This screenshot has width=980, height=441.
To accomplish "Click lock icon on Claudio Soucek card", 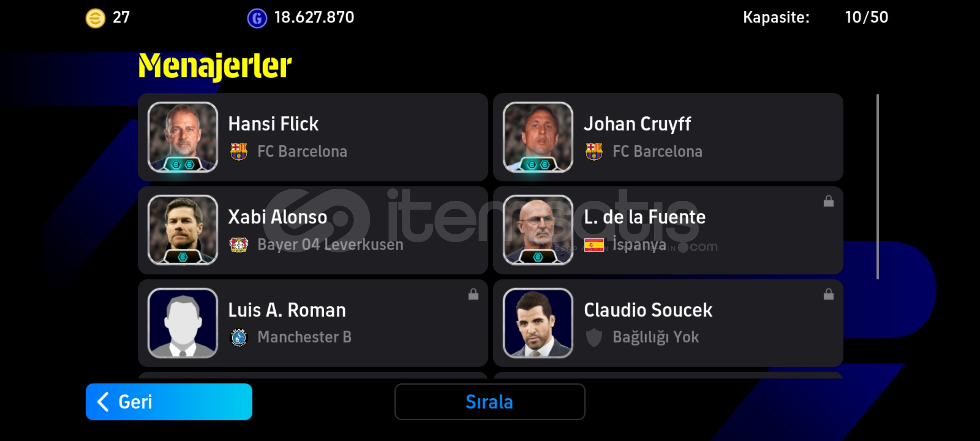I will tap(829, 294).
